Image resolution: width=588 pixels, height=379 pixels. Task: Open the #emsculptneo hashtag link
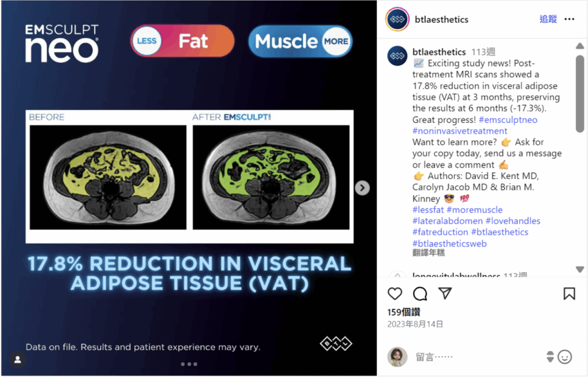508,119
